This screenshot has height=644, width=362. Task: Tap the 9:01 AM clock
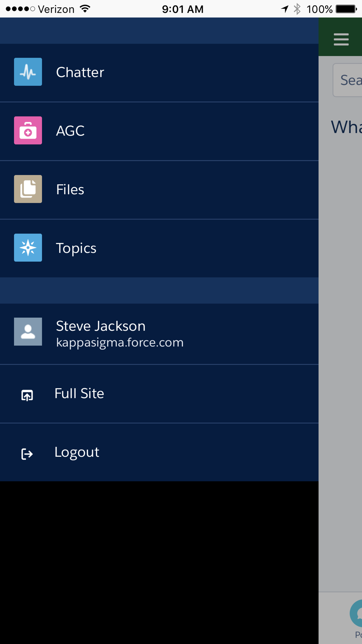(182, 9)
